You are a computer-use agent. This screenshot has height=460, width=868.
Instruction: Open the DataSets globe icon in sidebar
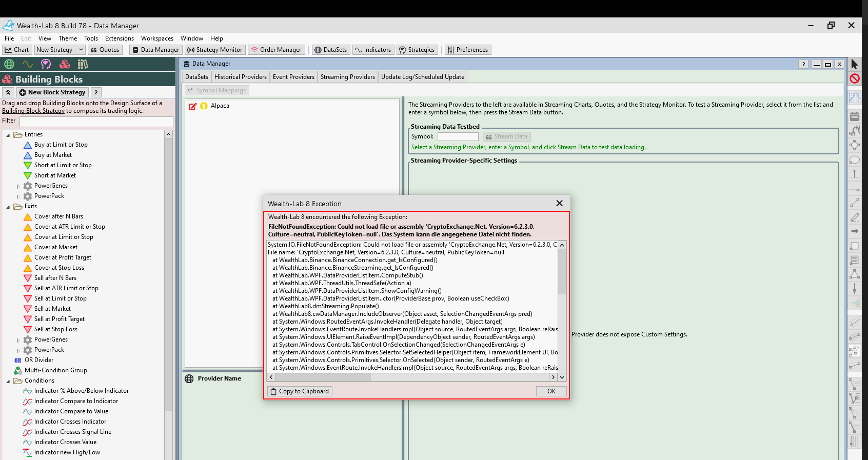[x=9, y=64]
